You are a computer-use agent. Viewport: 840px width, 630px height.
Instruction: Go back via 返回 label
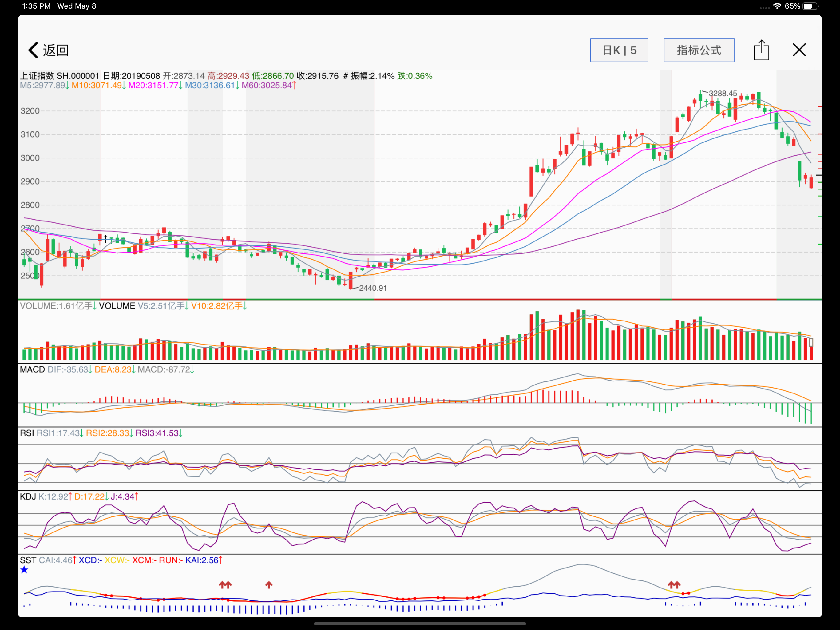click(x=56, y=50)
